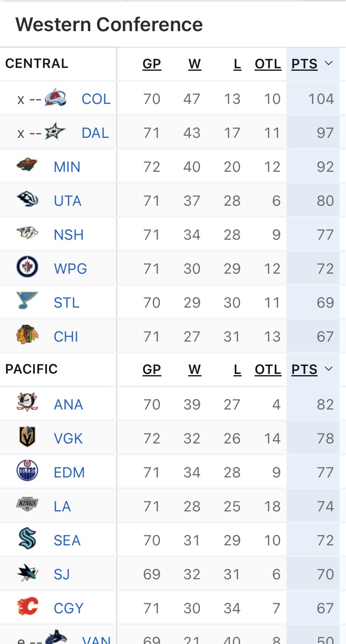Sort Central division by GP column
Screen dimensions: 346x644
pos(152,64)
